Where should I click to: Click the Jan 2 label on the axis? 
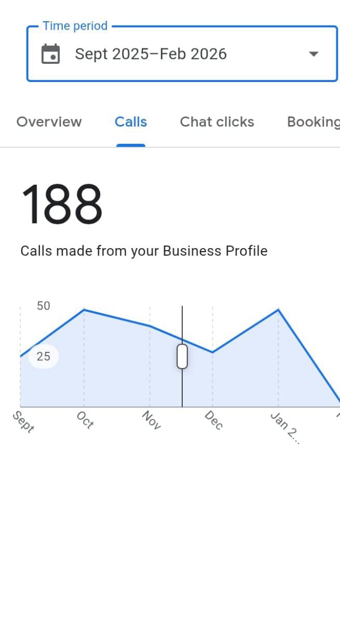[284, 427]
